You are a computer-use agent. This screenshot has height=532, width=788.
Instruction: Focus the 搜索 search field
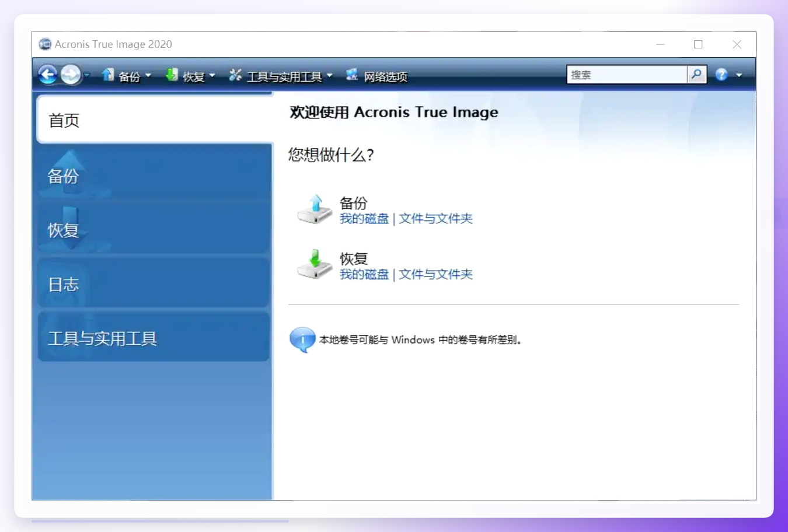click(627, 75)
